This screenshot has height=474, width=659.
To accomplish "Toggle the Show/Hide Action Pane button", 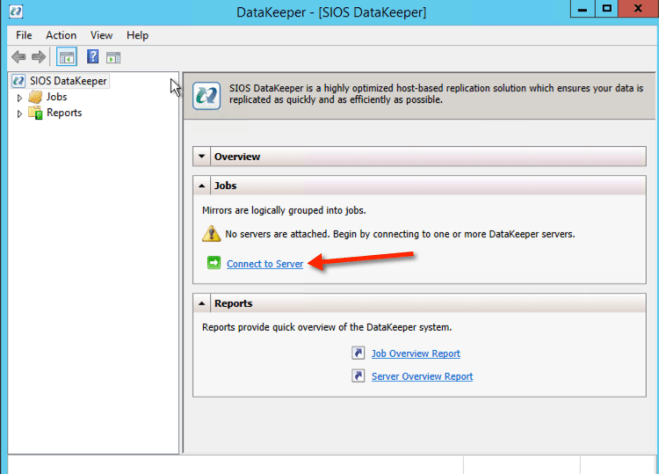I will 113,57.
